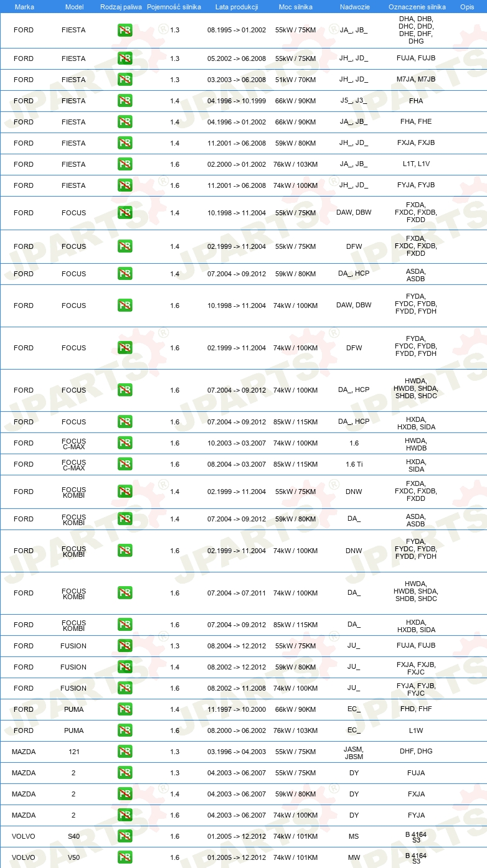Select body cell '1.6 Ti'
Viewport: 487px width, 868px height.
[354, 464]
